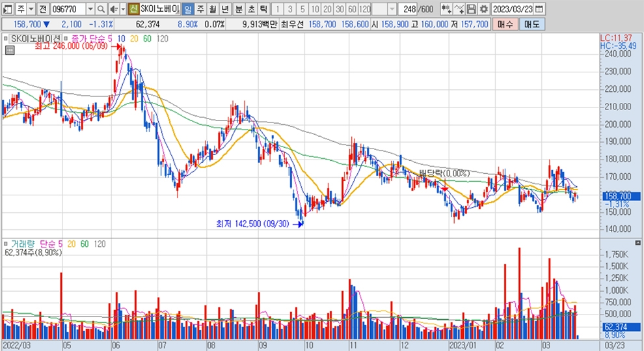Click the volume tag 62,374 on axis
Image resolution: width=644 pixels, height=351 pixels.
tap(621, 327)
